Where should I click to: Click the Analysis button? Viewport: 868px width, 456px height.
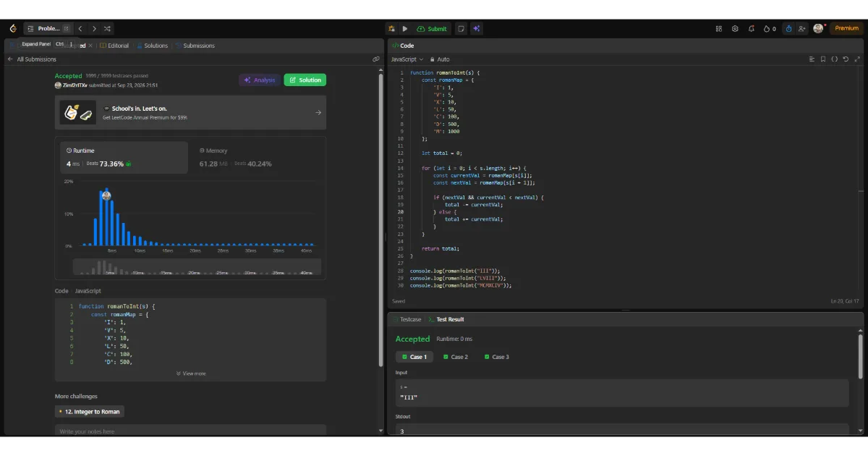pyautogui.click(x=260, y=80)
